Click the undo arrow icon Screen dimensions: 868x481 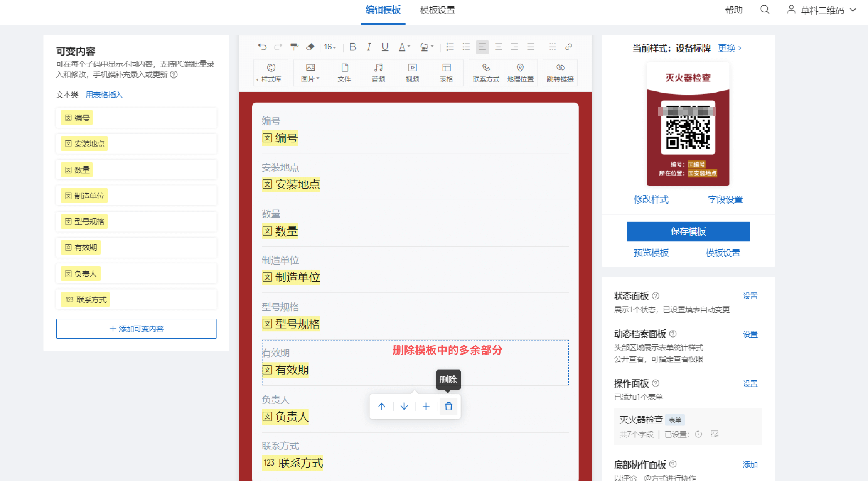pos(262,47)
